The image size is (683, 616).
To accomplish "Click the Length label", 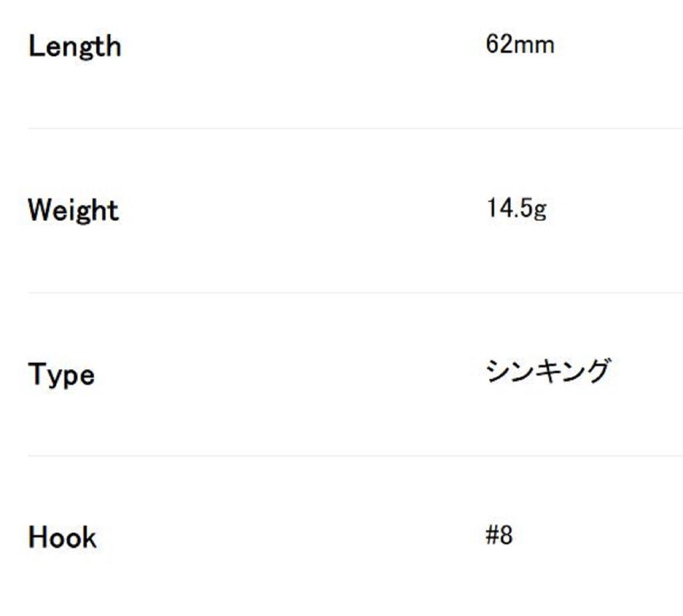I will pyautogui.click(x=74, y=47).
